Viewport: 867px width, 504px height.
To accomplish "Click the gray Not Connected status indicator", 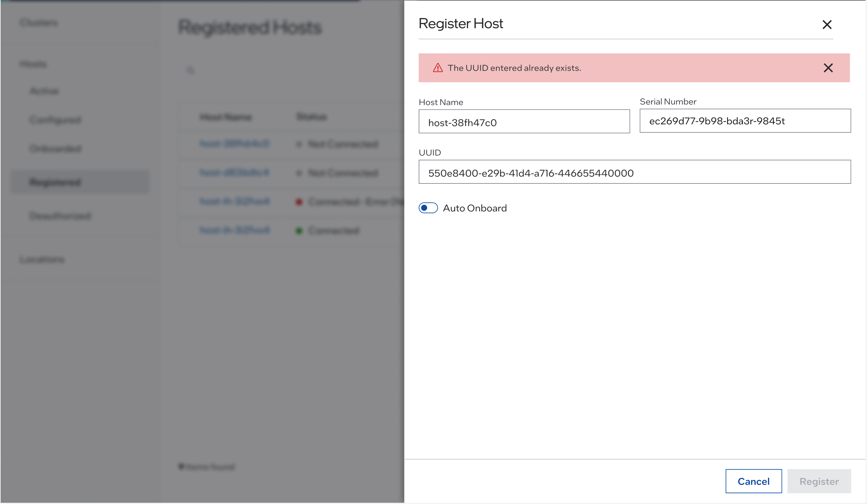I will click(x=299, y=144).
